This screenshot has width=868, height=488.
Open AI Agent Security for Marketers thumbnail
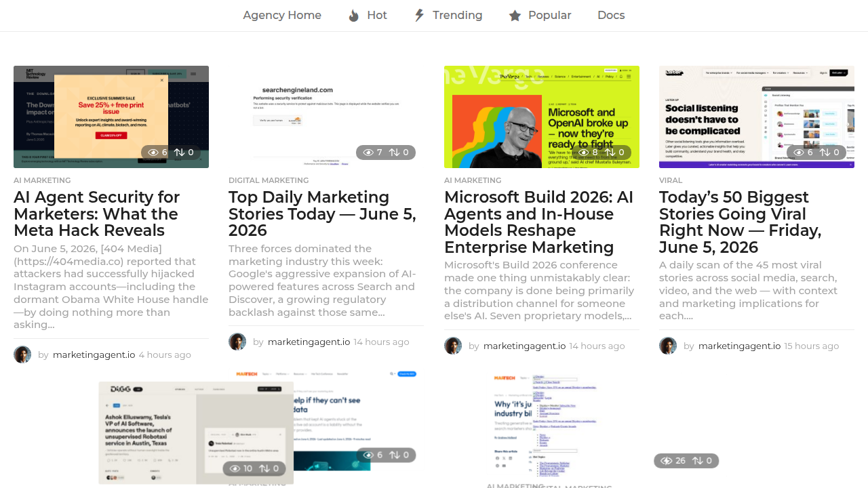pyautogui.click(x=111, y=117)
